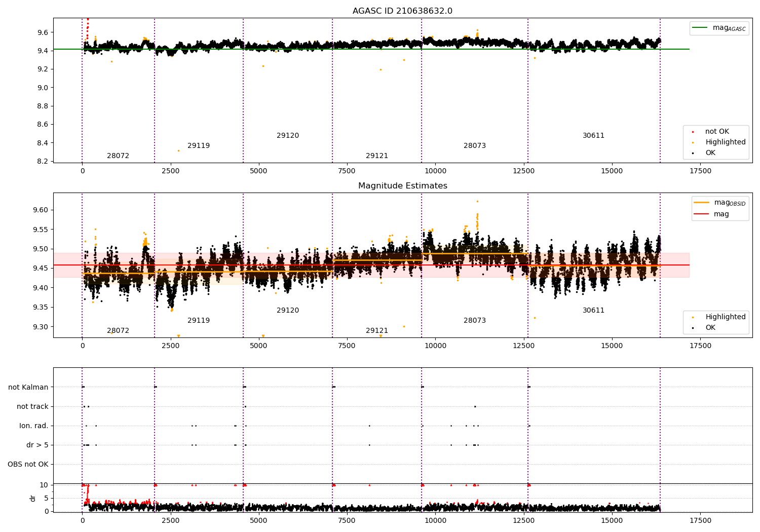Click OBSID label 29121 in Magnitude Estimates plot
Screen dimensions: 760x532
[x=377, y=331]
